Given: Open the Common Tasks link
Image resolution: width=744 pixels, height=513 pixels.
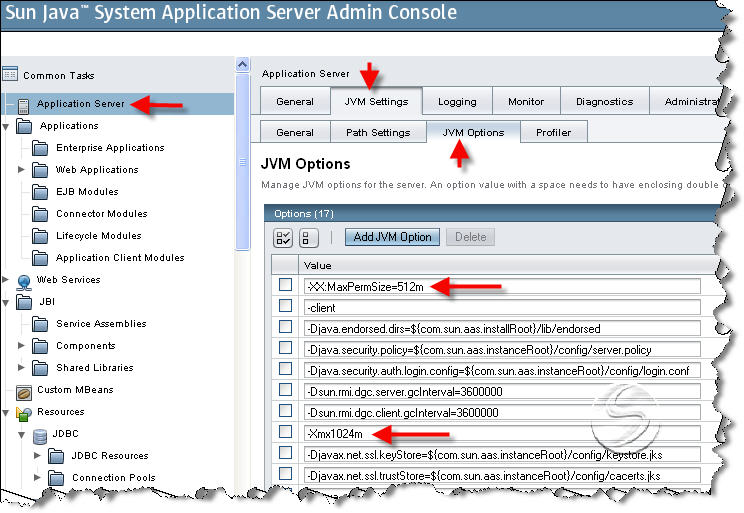Looking at the screenshot, I should click(59, 75).
